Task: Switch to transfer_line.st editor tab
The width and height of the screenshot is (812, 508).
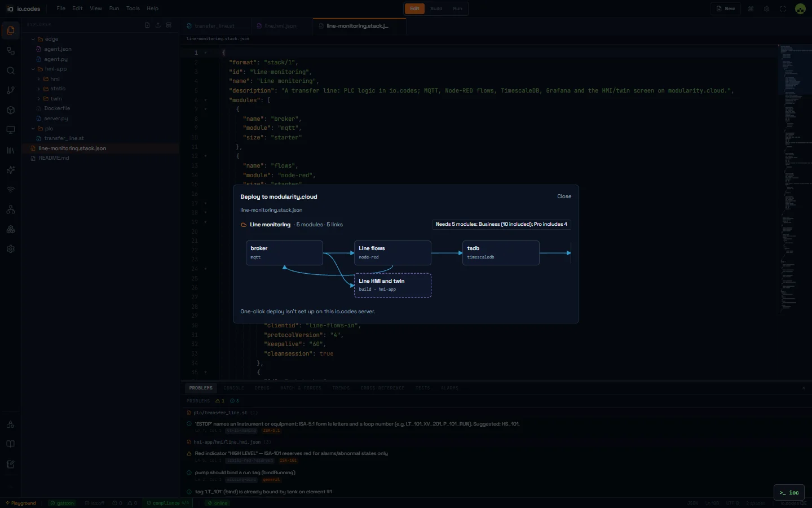Action: pos(214,26)
